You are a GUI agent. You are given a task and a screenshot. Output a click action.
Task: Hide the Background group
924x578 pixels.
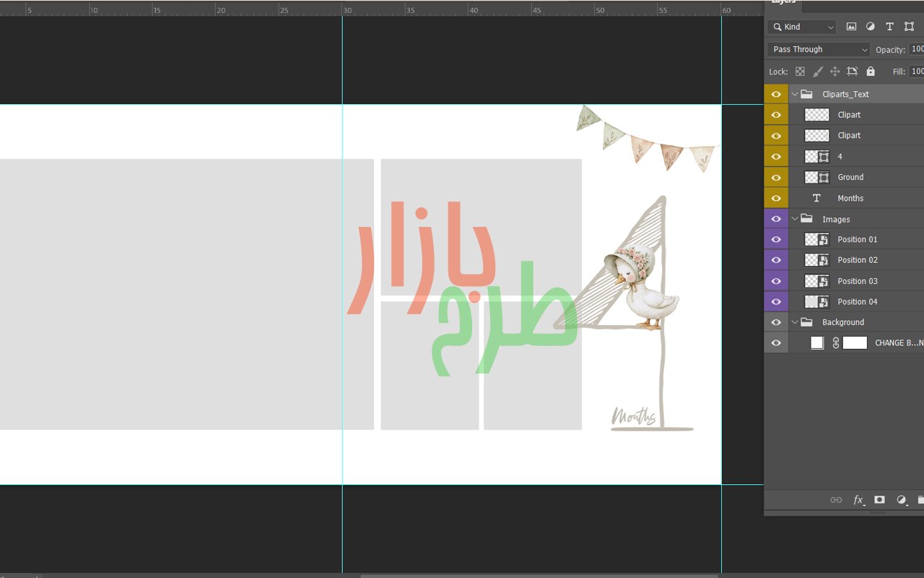tap(776, 322)
